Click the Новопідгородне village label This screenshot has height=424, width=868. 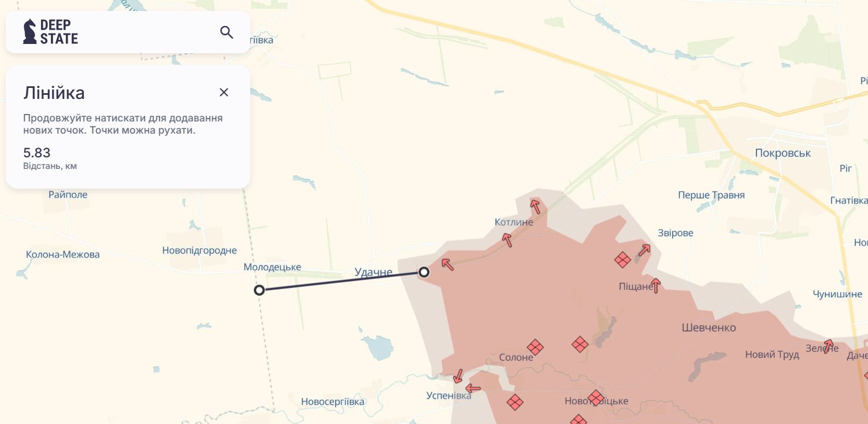click(199, 250)
